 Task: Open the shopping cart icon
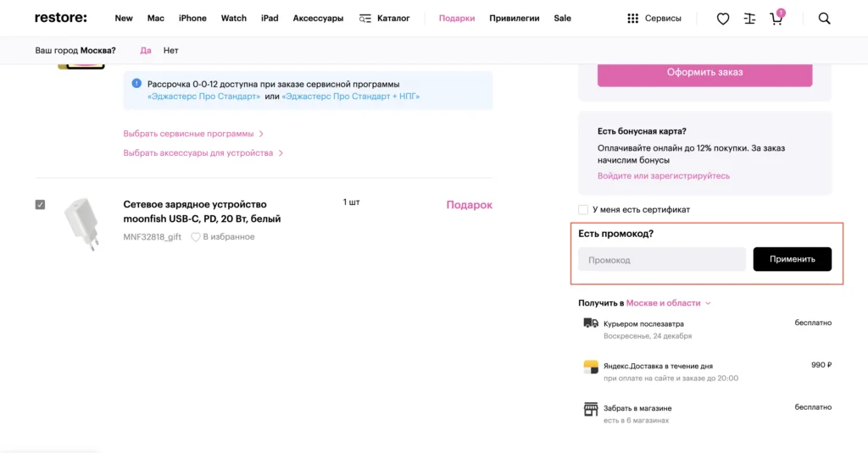[x=776, y=18]
